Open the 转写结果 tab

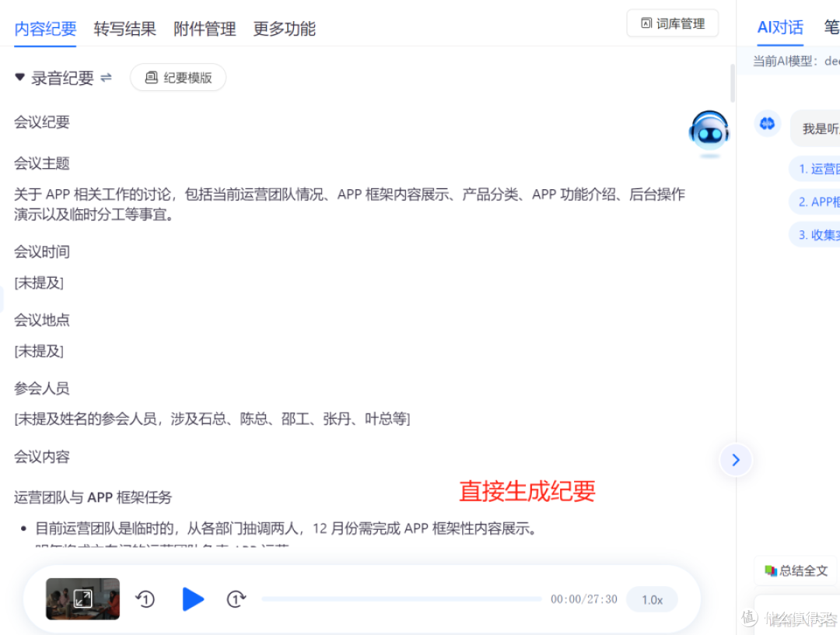point(124,28)
